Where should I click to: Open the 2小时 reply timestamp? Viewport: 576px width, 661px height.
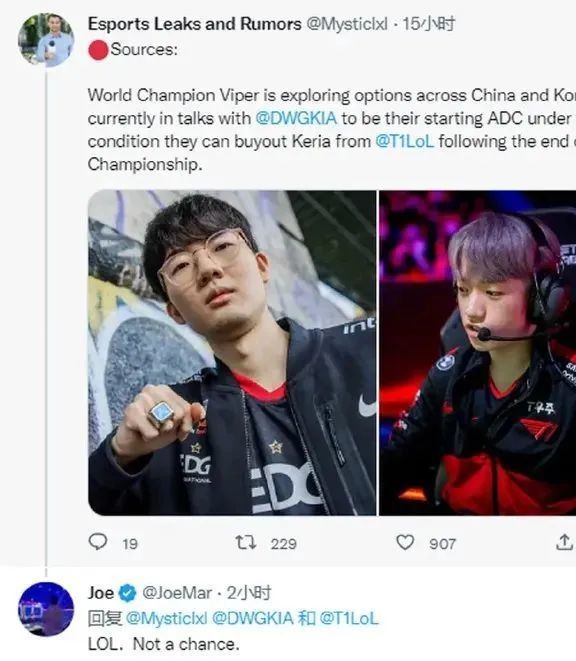(249, 593)
